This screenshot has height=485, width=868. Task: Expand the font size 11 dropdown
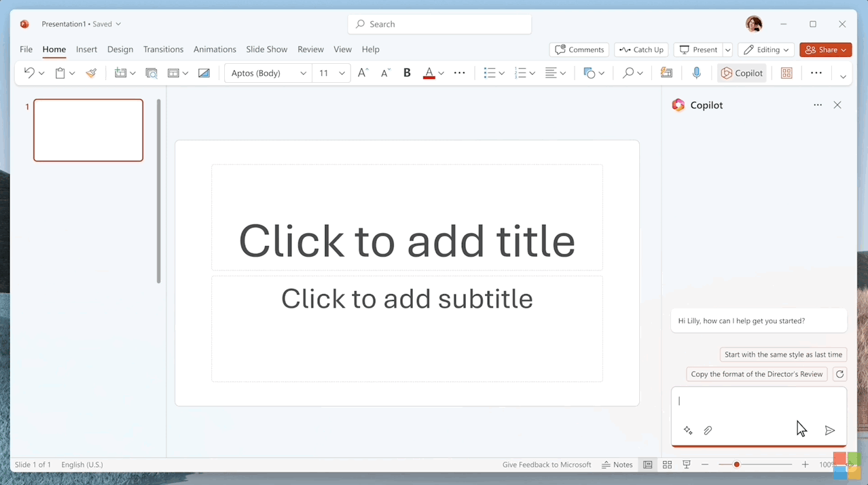tap(342, 73)
